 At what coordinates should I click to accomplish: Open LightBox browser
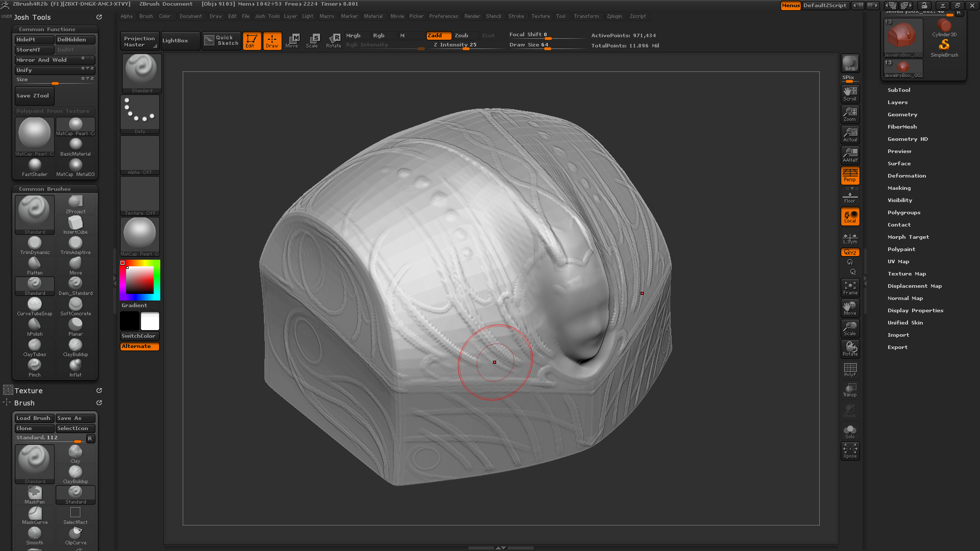pyautogui.click(x=180, y=41)
